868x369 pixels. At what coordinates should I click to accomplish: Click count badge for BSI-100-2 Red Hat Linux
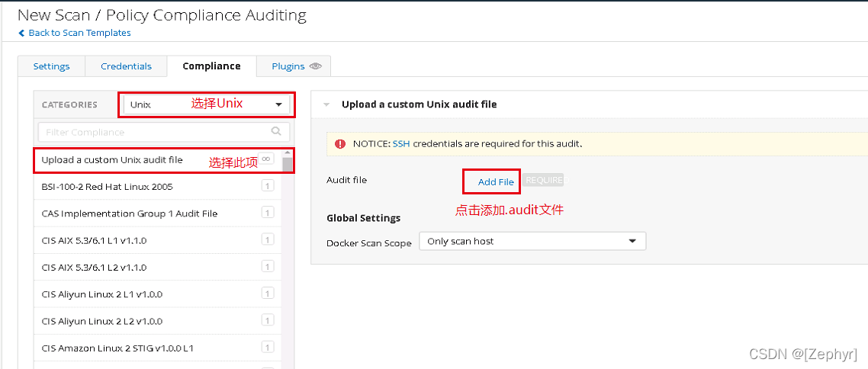click(x=267, y=186)
